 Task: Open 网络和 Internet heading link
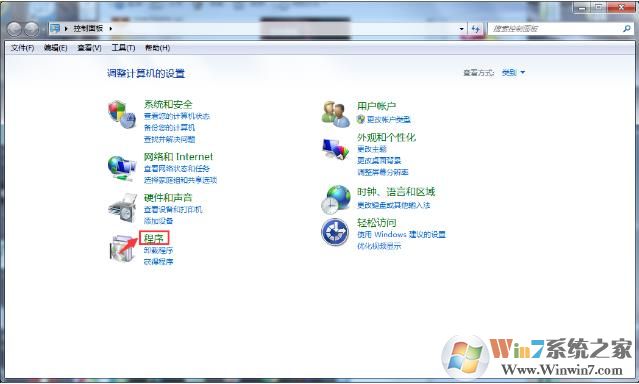pyautogui.click(x=178, y=157)
